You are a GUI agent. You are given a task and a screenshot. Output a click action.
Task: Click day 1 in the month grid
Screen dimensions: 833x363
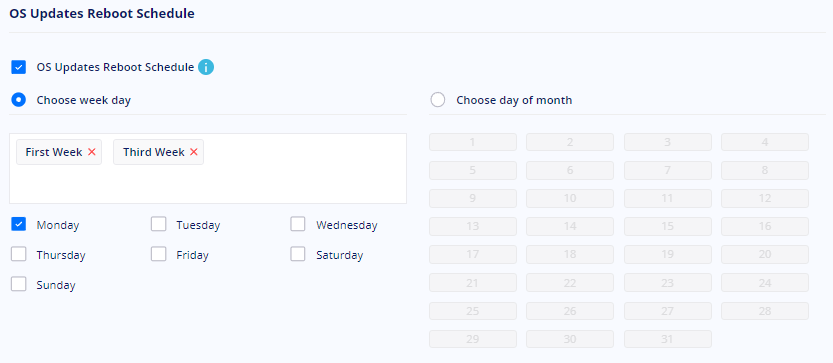pos(473,142)
